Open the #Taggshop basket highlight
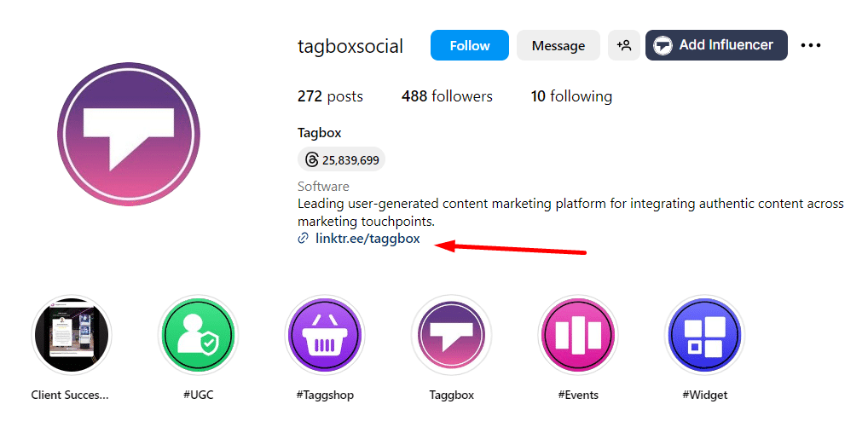 (x=324, y=336)
